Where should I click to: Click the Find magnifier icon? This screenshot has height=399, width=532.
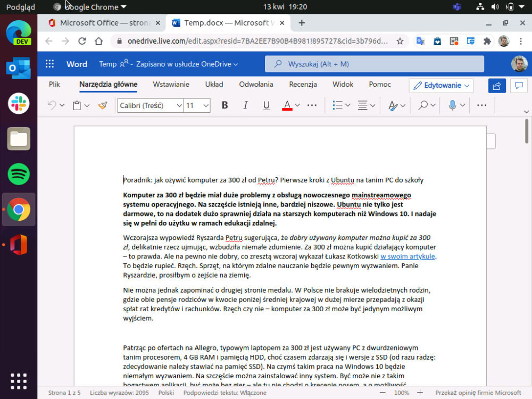pos(423,105)
